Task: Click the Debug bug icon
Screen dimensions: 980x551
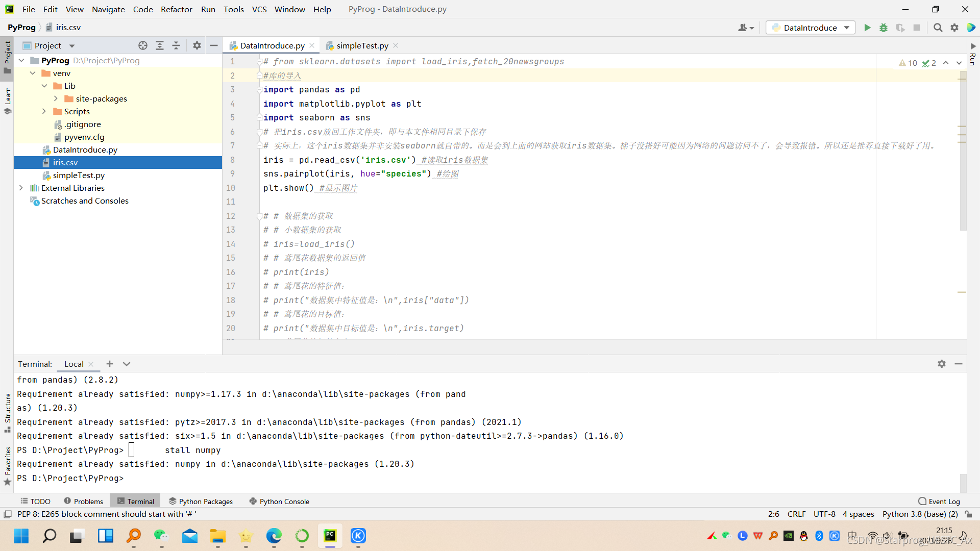Action: (x=884, y=28)
